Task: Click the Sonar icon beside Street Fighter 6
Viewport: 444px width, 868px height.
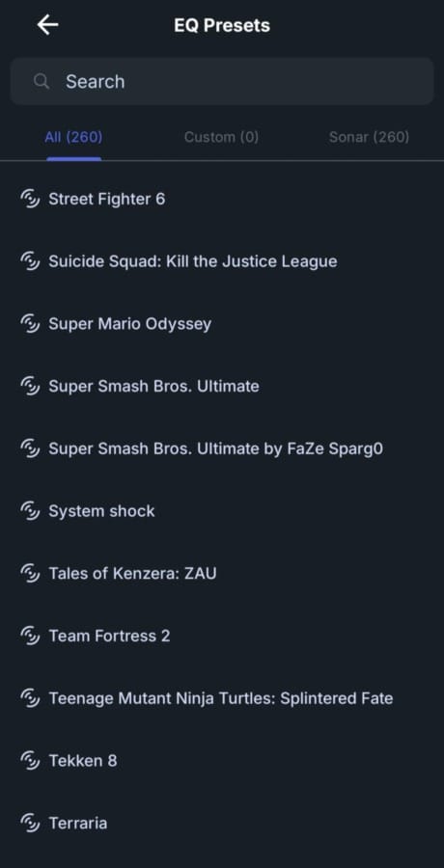Action: point(30,199)
